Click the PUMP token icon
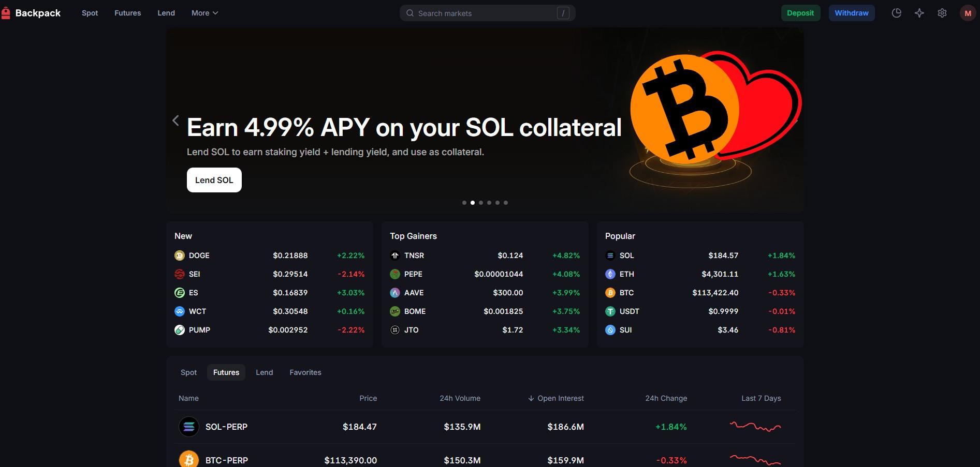 (x=180, y=330)
